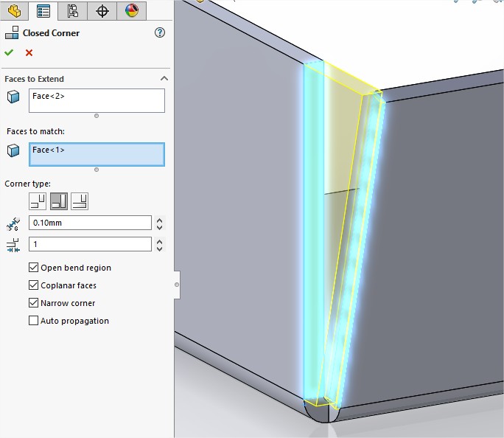
Task: Increase the 0.10mm gap distance value
Action: tap(161, 219)
